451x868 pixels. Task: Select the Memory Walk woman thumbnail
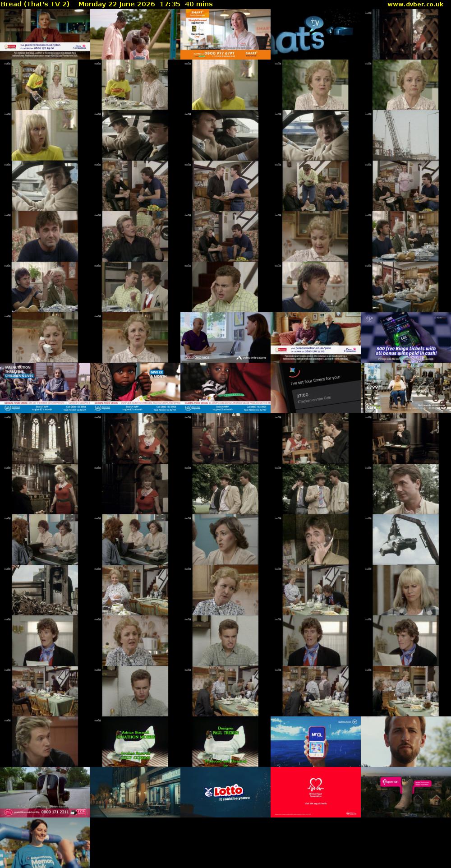(45, 843)
